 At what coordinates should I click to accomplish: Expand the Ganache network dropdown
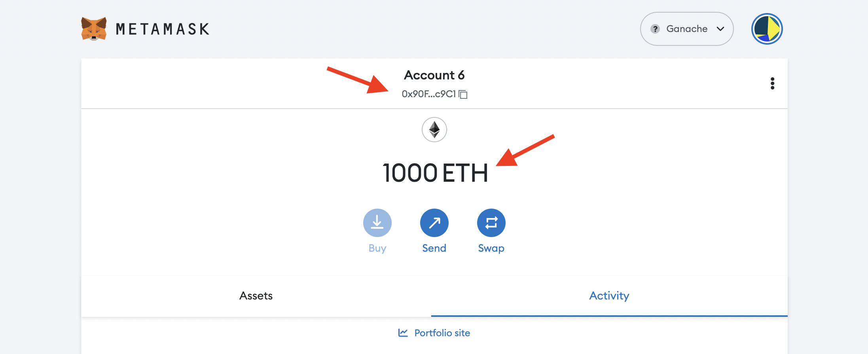[687, 29]
